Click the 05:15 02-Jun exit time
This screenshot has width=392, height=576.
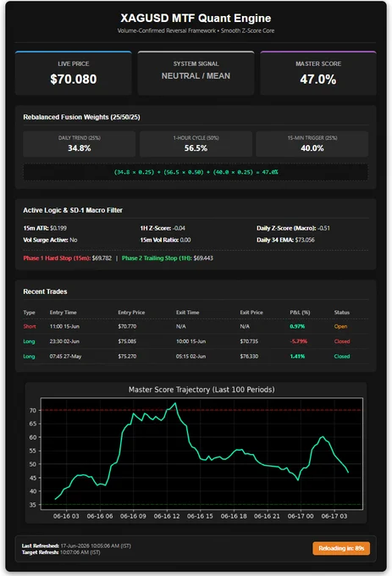pos(190,357)
